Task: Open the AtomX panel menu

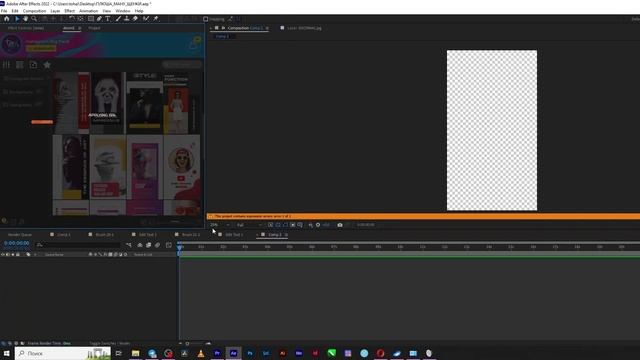Action: (80, 28)
